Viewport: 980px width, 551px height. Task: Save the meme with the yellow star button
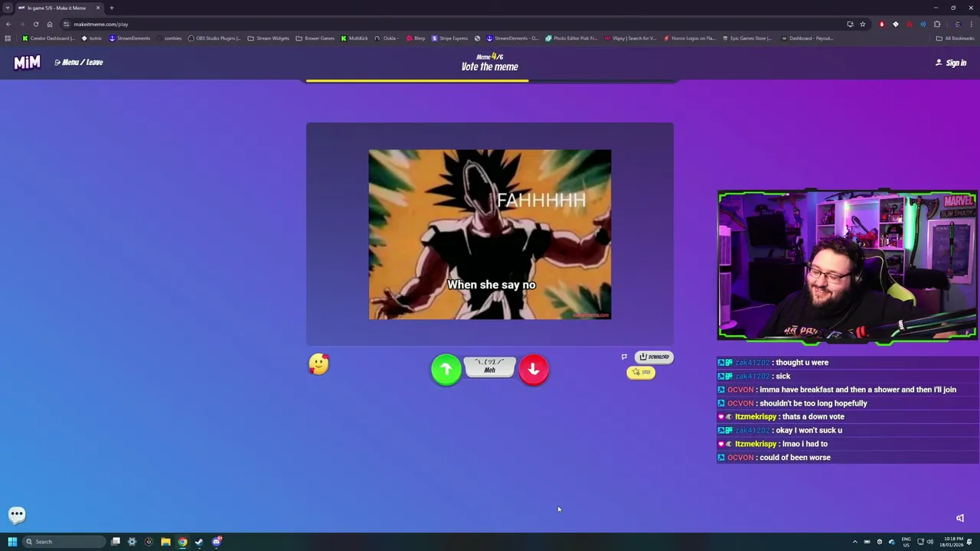coord(642,373)
